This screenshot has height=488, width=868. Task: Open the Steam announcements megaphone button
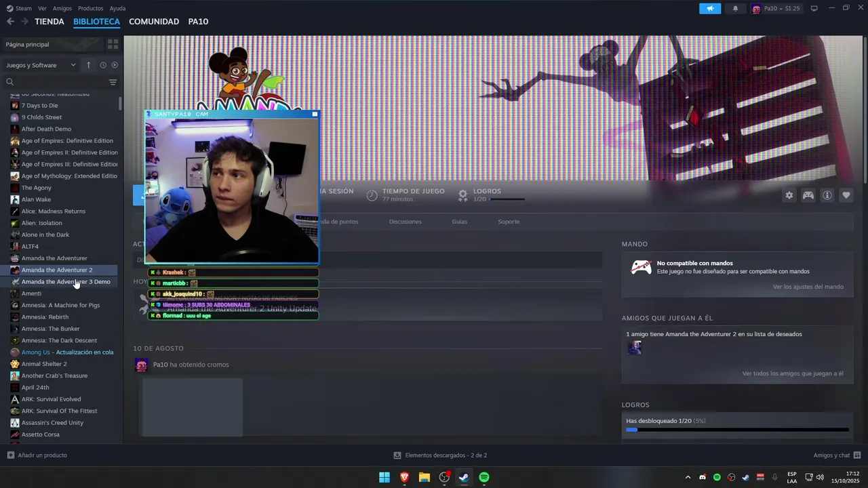click(710, 8)
